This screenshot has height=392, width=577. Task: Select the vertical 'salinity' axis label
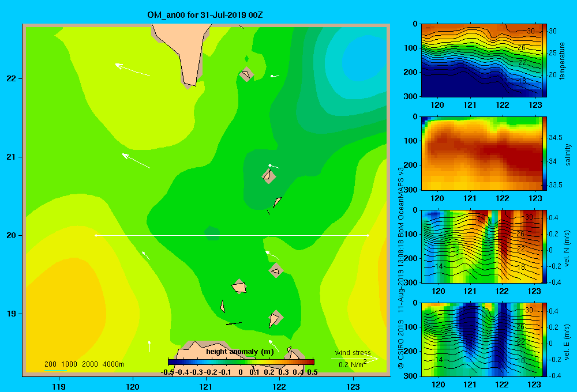568,154
